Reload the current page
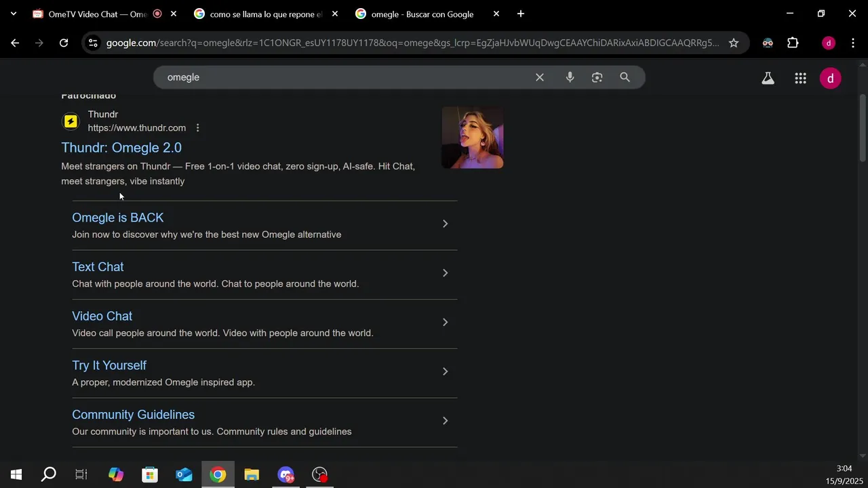The width and height of the screenshot is (868, 488). [64, 43]
